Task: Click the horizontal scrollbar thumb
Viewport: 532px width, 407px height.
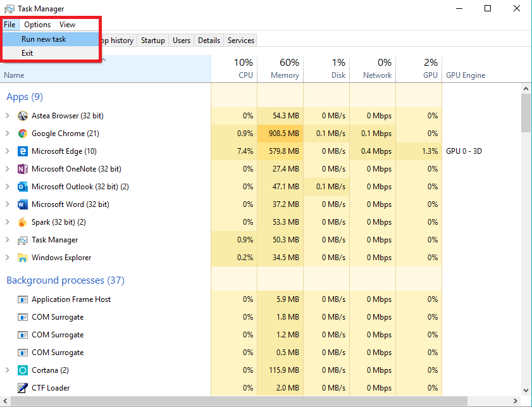Action: [239, 401]
